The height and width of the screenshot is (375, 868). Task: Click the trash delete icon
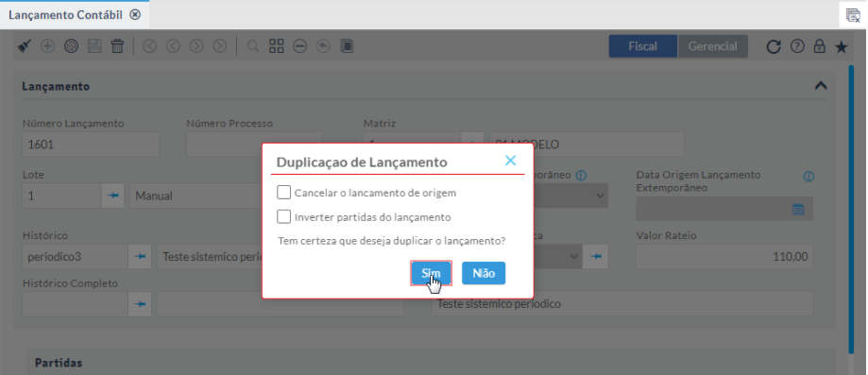click(117, 46)
